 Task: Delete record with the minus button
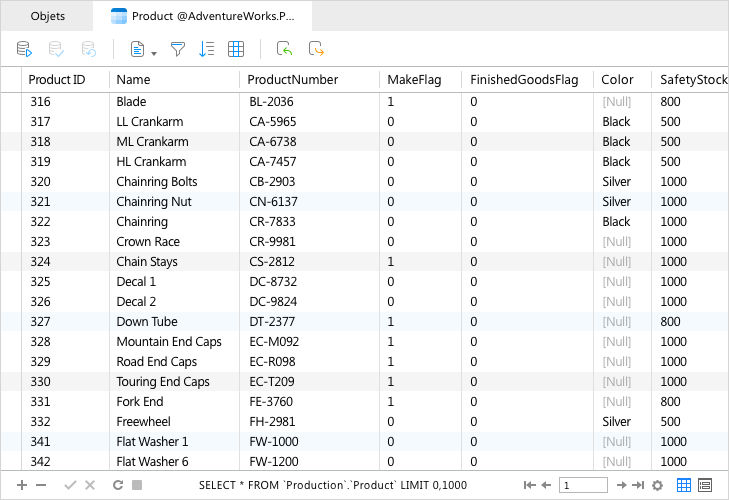point(41,485)
